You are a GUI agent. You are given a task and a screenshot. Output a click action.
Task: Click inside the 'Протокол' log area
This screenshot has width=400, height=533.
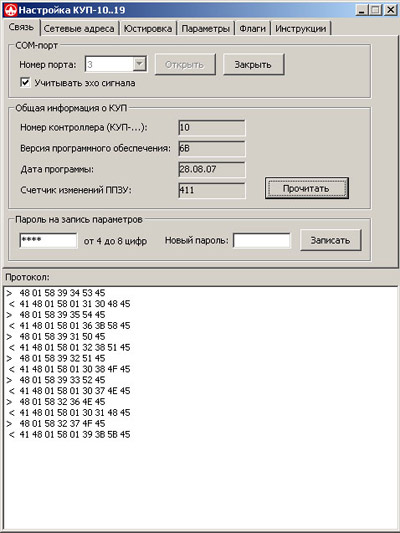[x=200, y=408]
